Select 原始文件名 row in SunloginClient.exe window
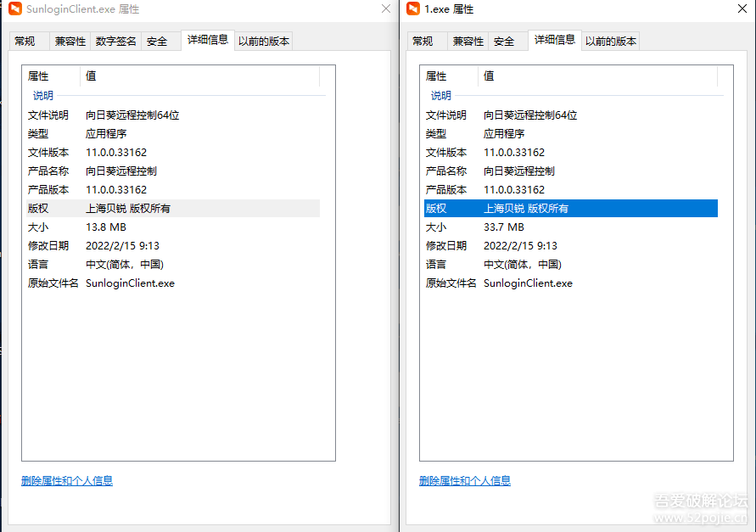Viewport: 756px width, 532px height. [173, 283]
